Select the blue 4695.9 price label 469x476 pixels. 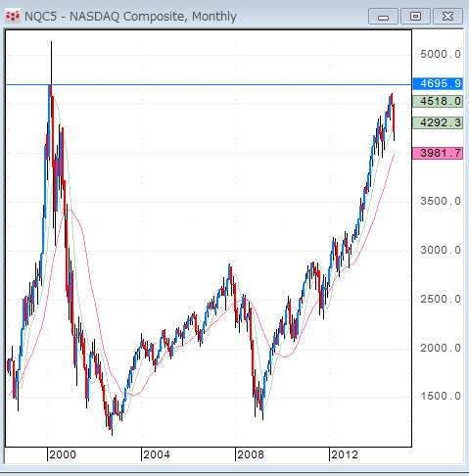point(438,83)
